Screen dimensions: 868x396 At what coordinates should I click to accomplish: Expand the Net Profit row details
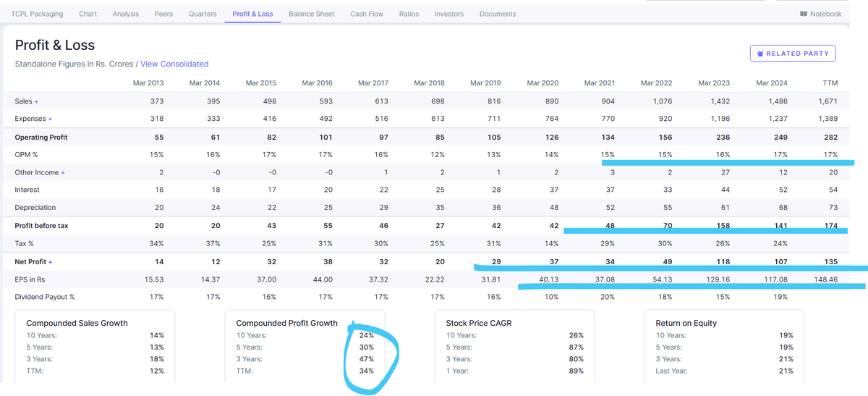(x=50, y=261)
